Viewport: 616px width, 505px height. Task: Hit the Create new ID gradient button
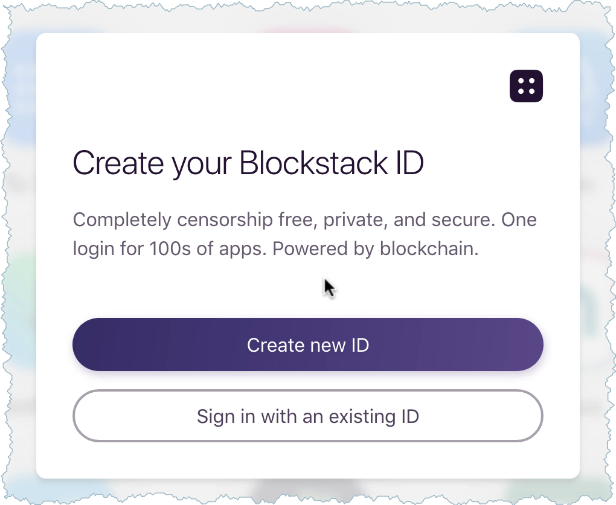(308, 345)
